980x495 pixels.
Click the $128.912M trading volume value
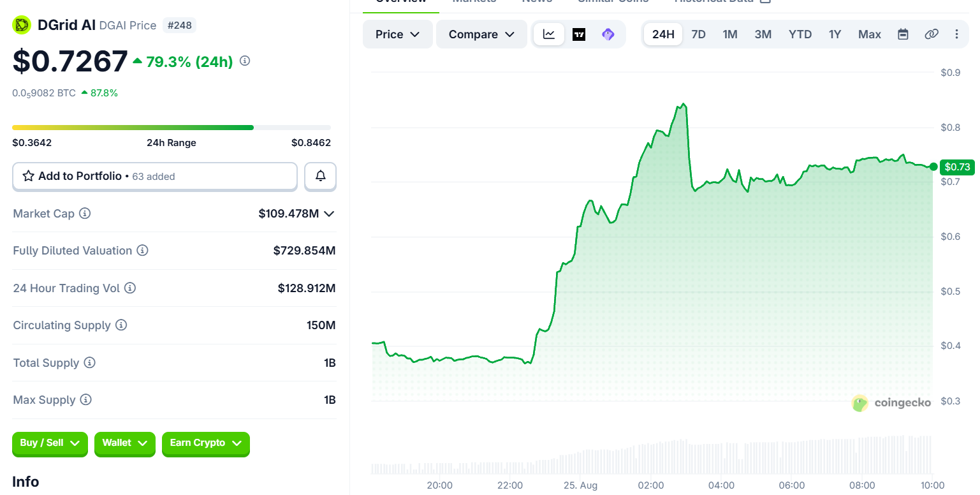(307, 288)
